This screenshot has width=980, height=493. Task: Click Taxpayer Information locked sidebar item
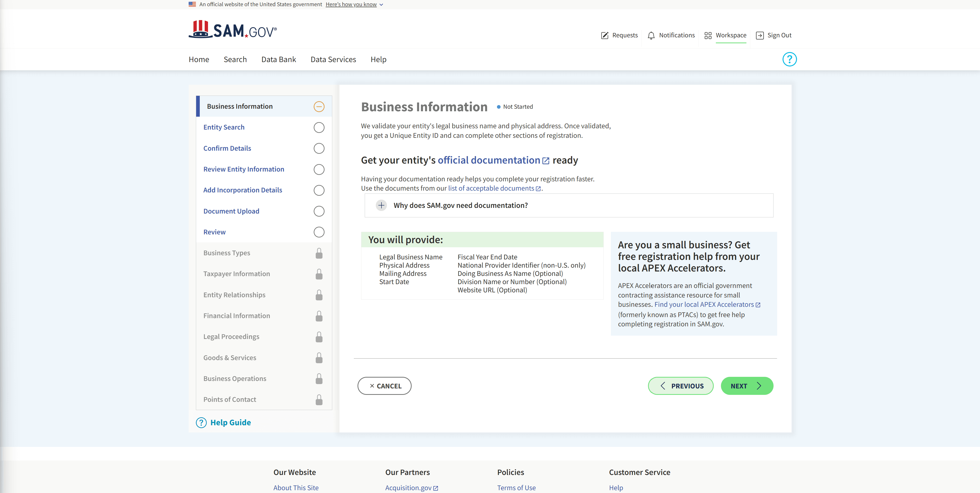coord(264,274)
